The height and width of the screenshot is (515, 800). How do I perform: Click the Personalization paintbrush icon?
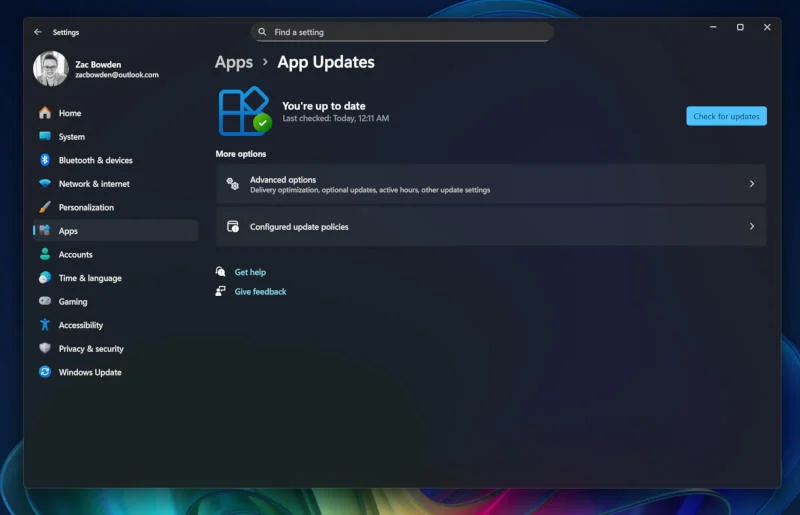click(45, 207)
